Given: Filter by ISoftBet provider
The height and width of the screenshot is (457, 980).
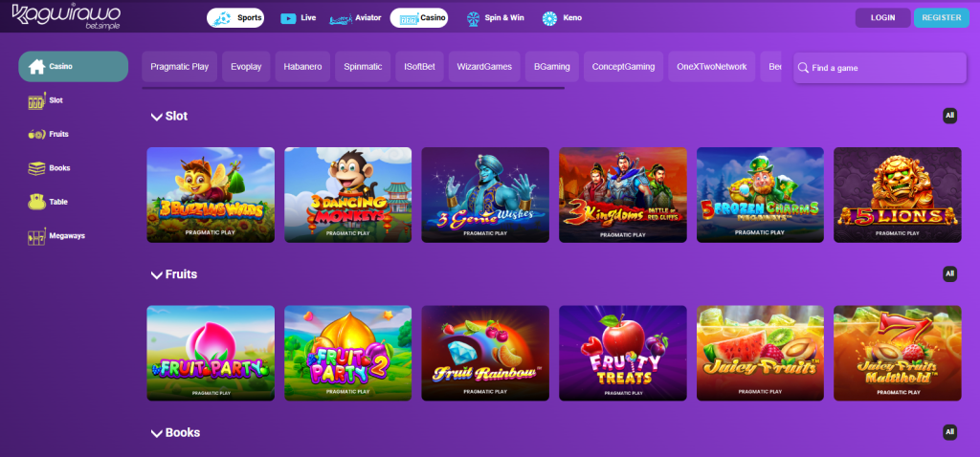Looking at the screenshot, I should [419, 67].
